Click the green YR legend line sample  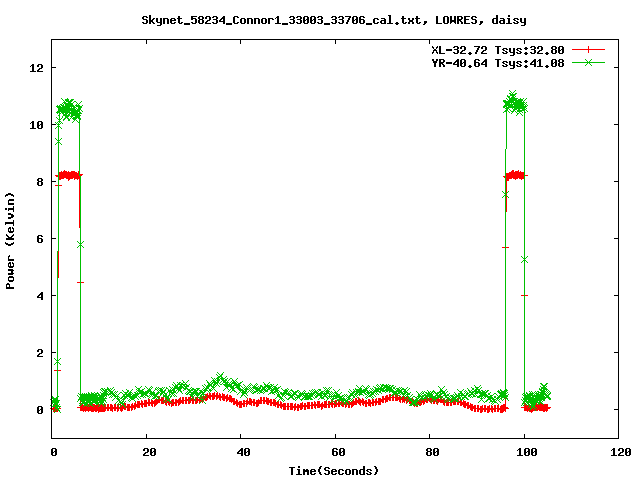pyautogui.click(x=588, y=62)
